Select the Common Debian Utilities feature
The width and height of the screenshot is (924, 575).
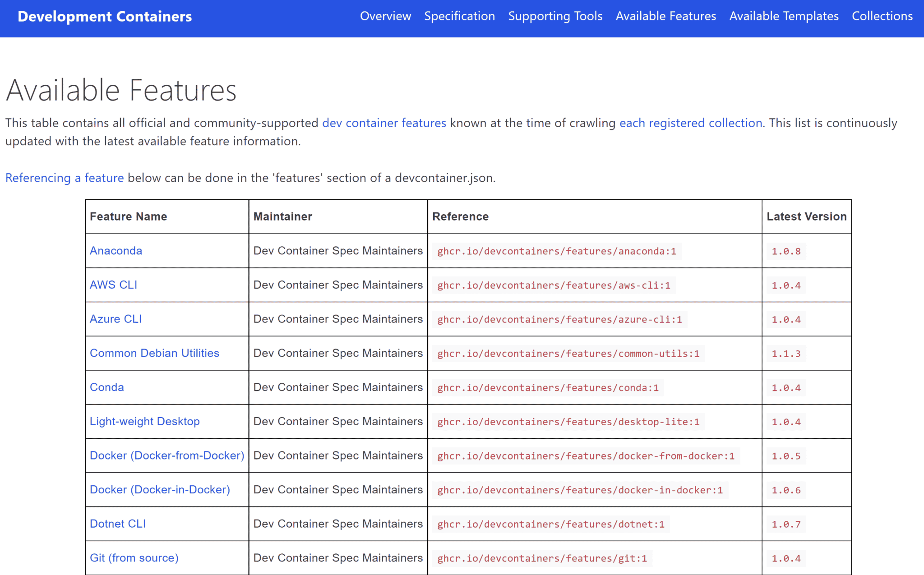click(154, 353)
